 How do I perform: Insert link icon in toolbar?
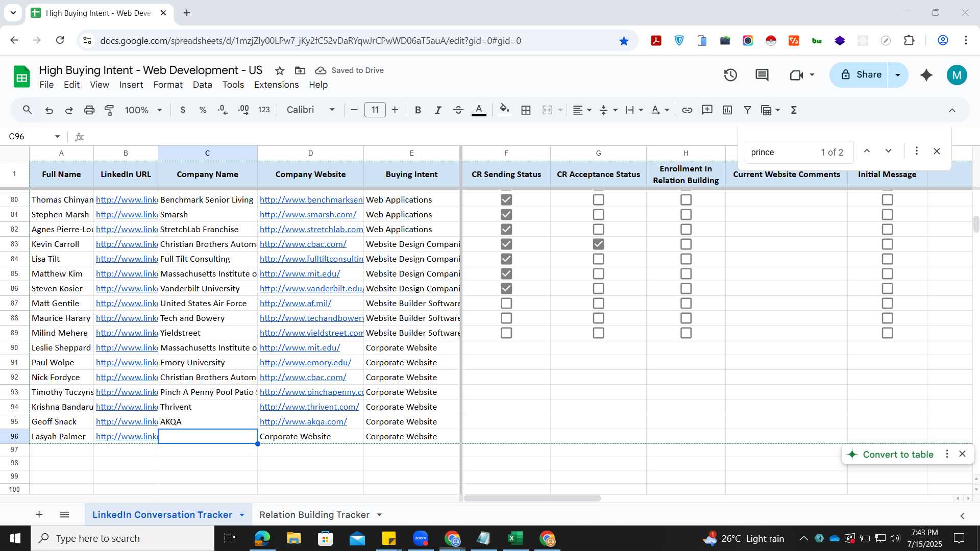click(687, 110)
